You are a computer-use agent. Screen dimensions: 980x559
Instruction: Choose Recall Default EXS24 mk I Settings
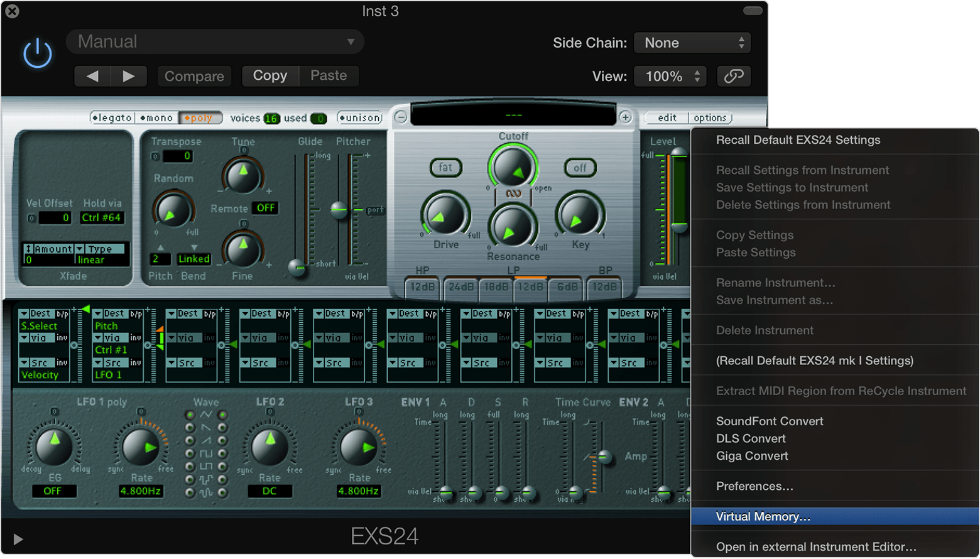[x=835, y=361]
